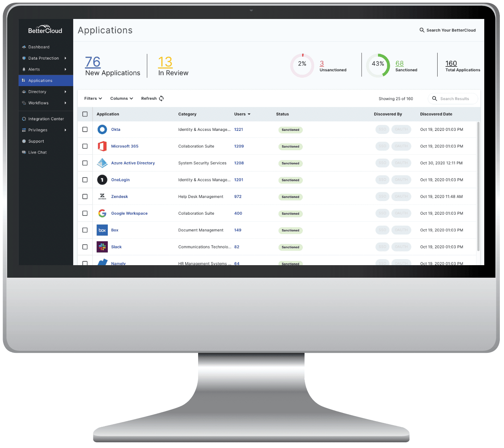
Task: Check the OneLogin row checkbox
Action: click(85, 180)
